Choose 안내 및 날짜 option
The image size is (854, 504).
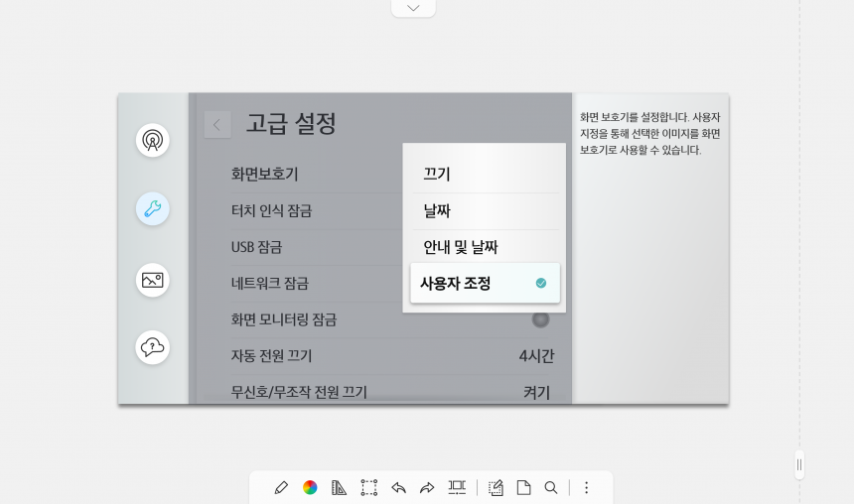(485, 247)
